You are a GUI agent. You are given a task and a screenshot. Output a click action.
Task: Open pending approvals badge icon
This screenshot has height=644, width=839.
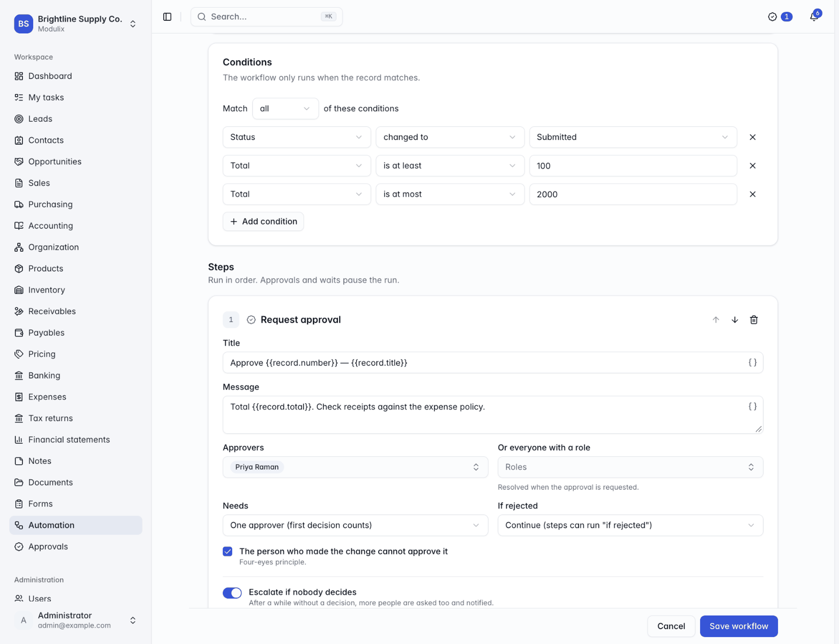[772, 16]
